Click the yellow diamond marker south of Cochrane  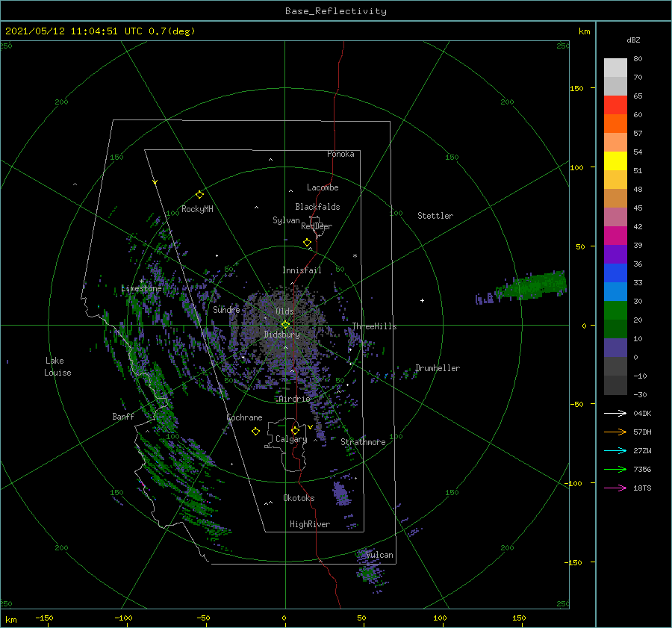(256, 432)
